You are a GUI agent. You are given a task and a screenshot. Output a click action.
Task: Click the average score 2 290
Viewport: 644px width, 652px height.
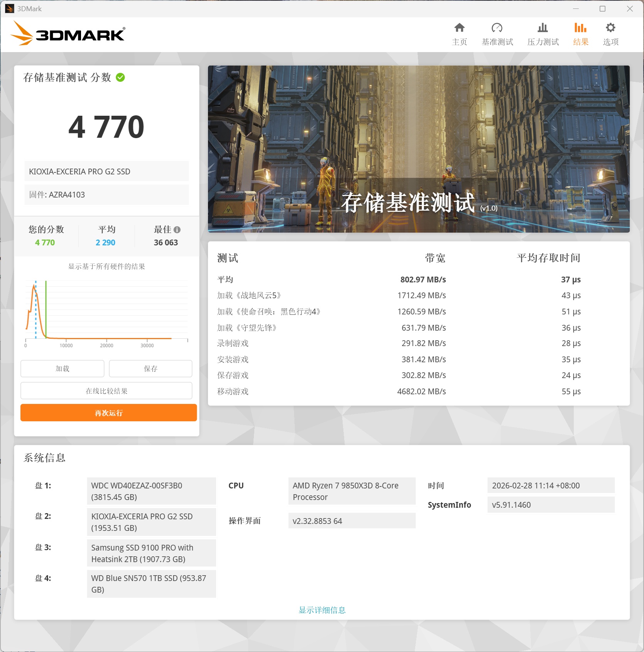click(x=105, y=243)
